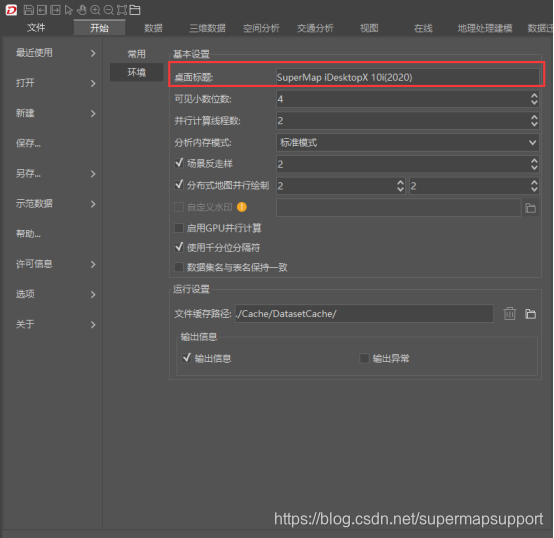
Task: Toggle the 分布式地图并行绘制 checkbox
Action: point(179,185)
